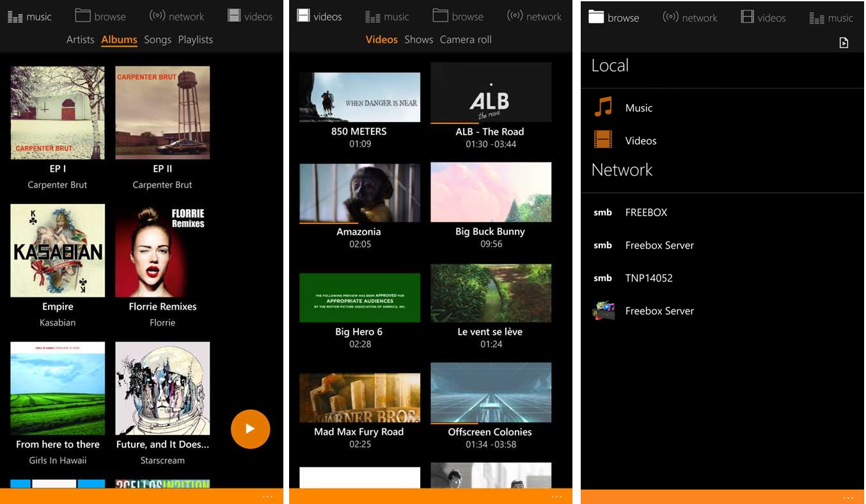Open the browse tab in left screen header
Image resolution: width=866 pixels, height=504 pixels.
[100, 16]
